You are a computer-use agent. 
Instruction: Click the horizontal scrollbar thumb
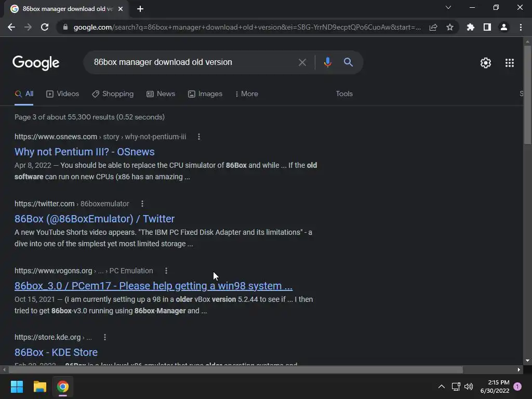(x=235, y=369)
